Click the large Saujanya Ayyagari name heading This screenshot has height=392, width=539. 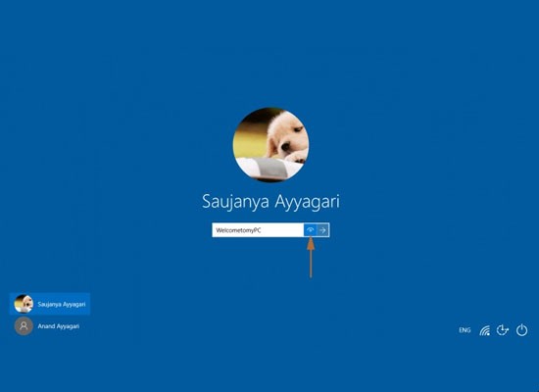(x=270, y=202)
